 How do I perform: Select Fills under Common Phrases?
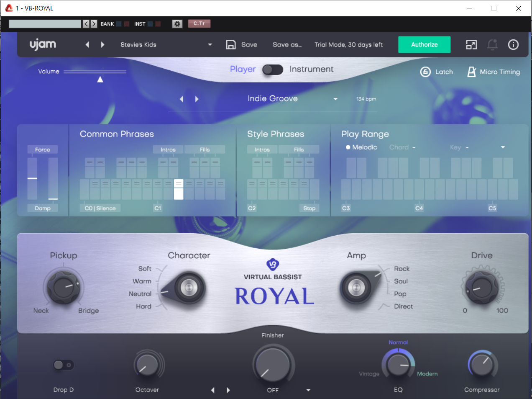pyautogui.click(x=205, y=149)
